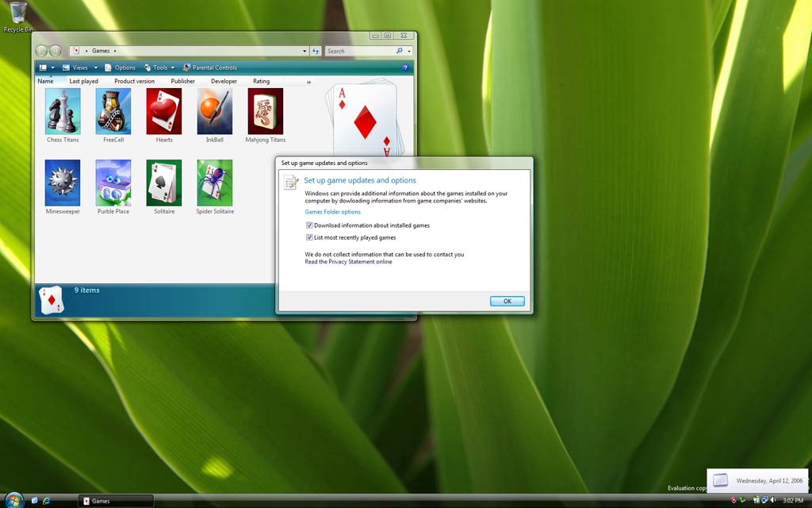The height and width of the screenshot is (508, 812).
Task: Select the FreeCell game icon
Action: tap(113, 112)
